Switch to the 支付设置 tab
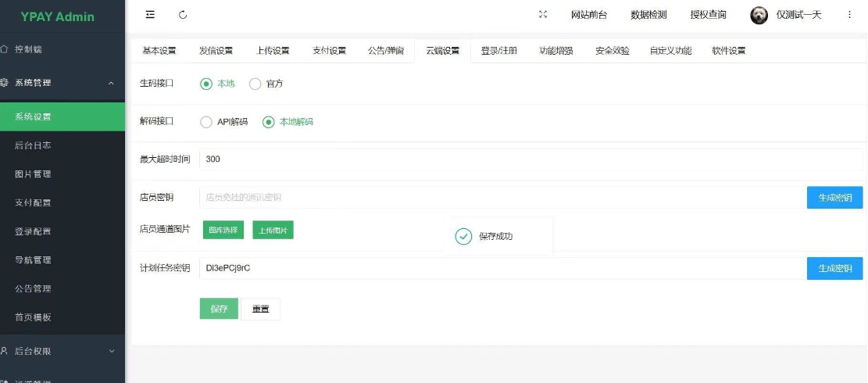The image size is (868, 383). 329,51
